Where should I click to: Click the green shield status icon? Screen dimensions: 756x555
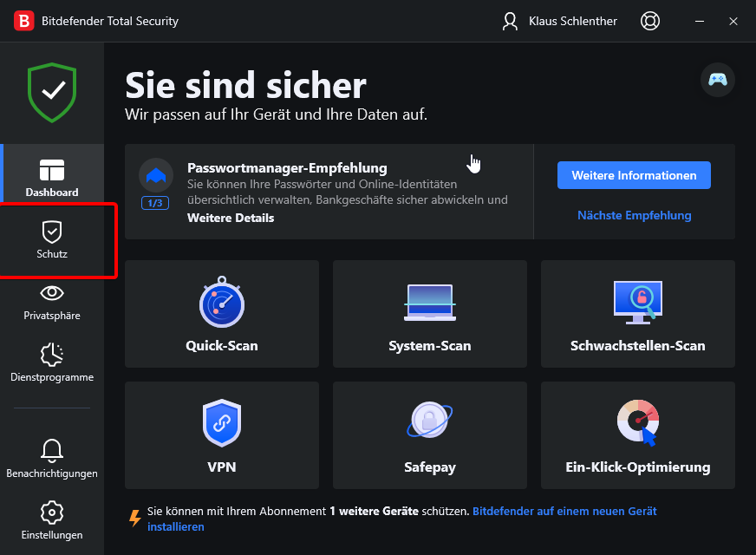[x=52, y=92]
